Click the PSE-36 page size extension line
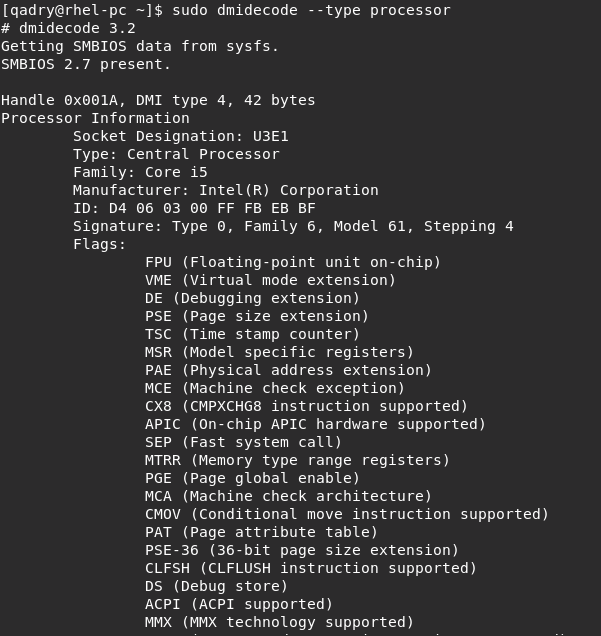 point(302,550)
